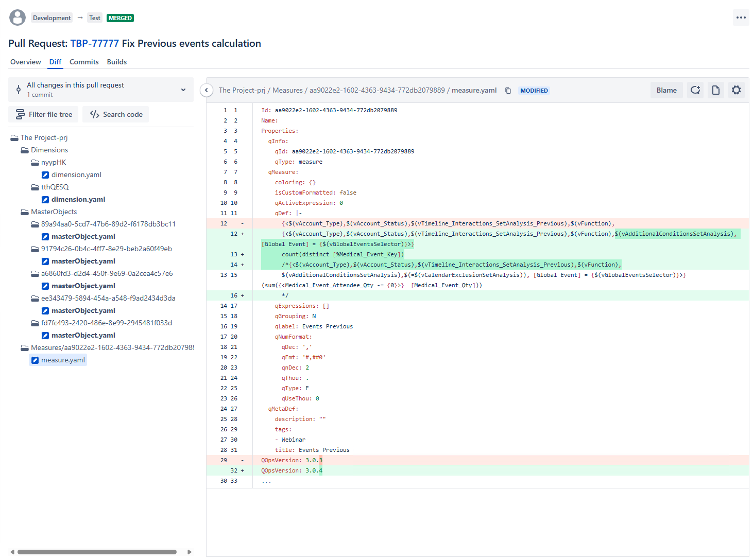Copy the measure.yaml file path

click(x=508, y=91)
